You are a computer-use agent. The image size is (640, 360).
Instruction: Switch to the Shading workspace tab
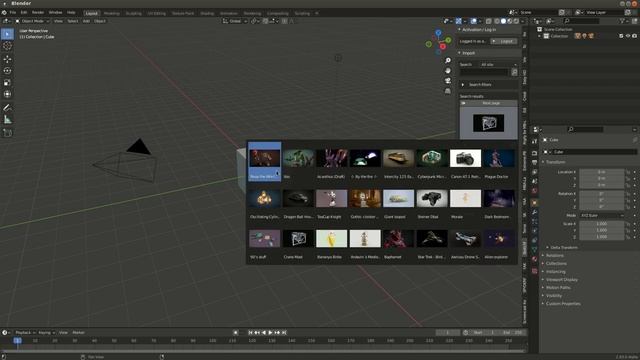pyautogui.click(x=207, y=13)
